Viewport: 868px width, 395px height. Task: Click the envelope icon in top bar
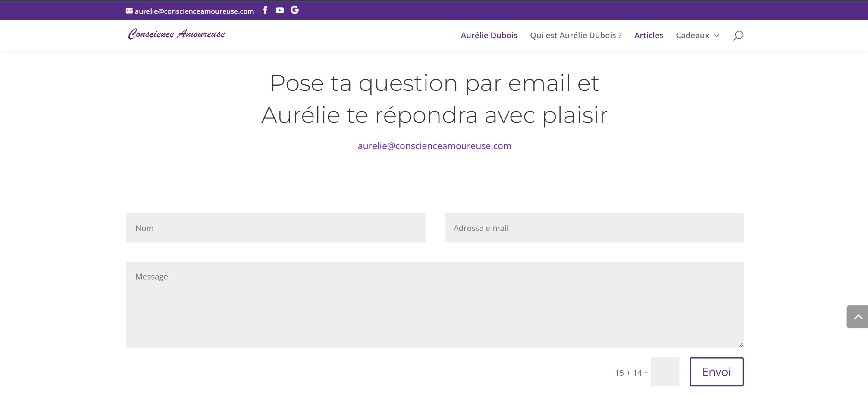[129, 11]
